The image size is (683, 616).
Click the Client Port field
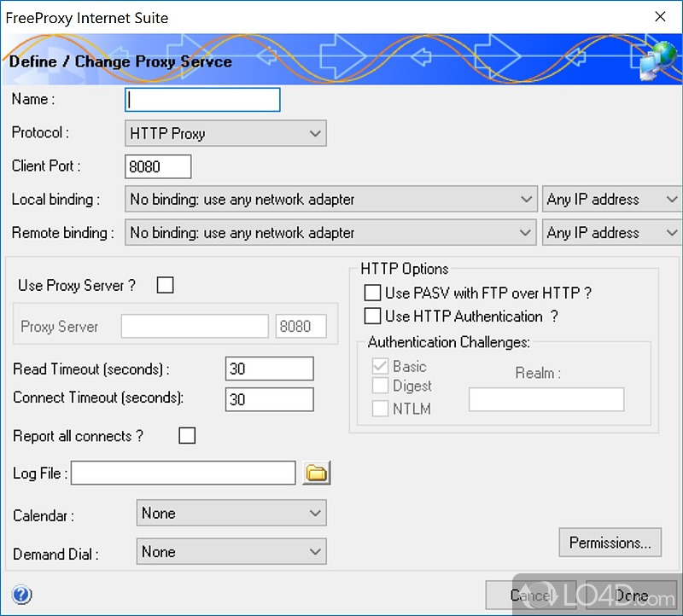pos(158,166)
